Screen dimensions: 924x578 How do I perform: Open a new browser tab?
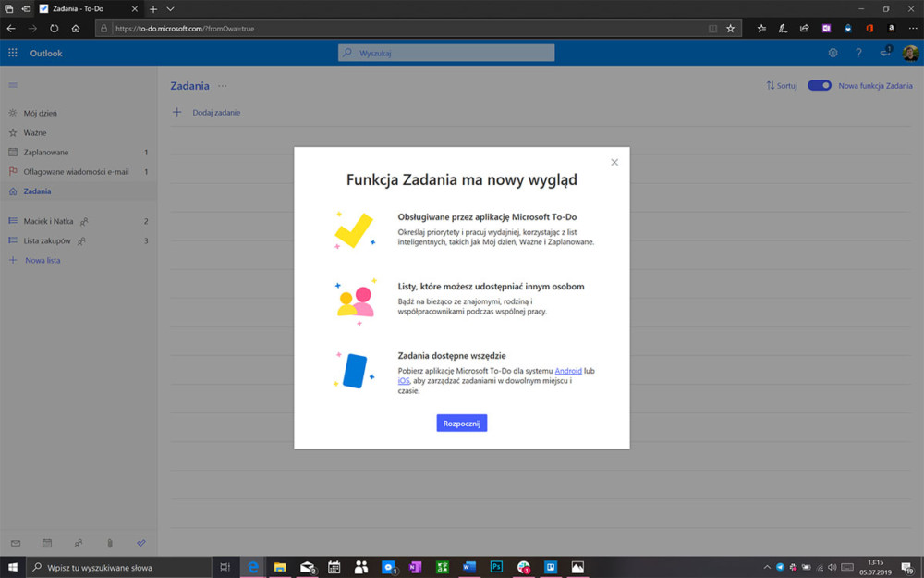click(x=153, y=9)
